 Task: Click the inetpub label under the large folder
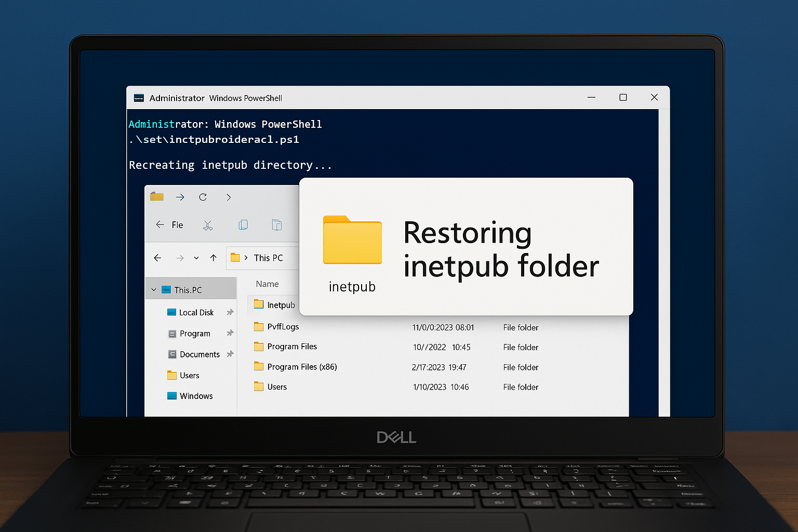tap(352, 287)
